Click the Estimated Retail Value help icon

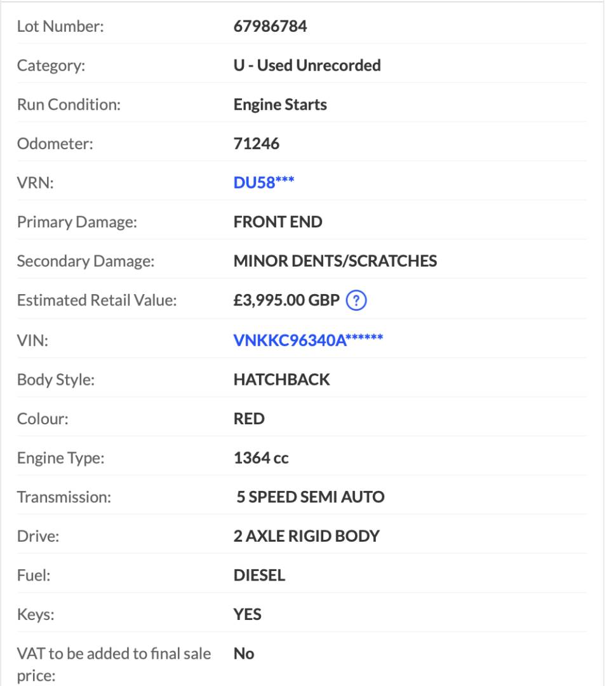tap(357, 300)
